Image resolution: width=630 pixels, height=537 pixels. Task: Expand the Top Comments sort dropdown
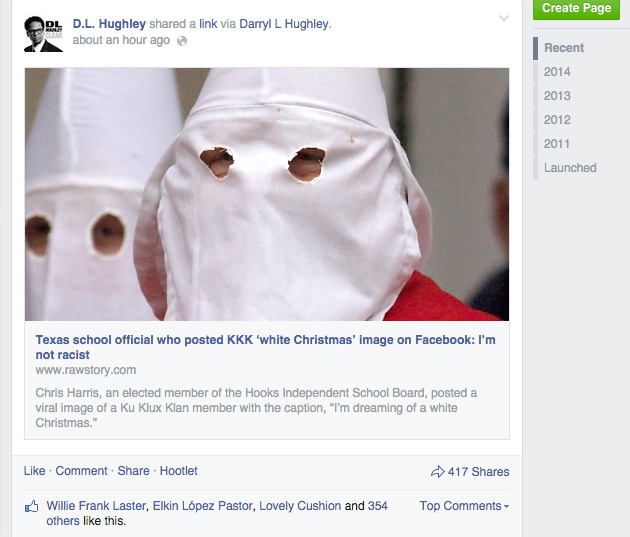pos(464,506)
